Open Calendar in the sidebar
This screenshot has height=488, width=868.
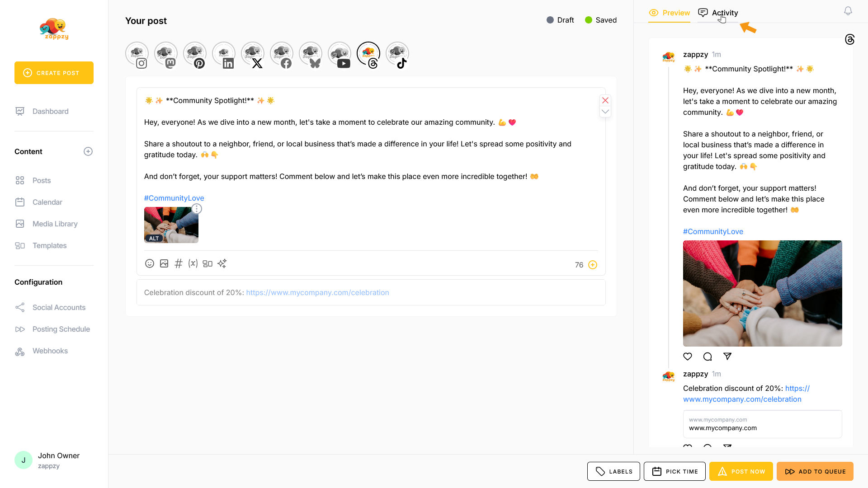(x=47, y=202)
